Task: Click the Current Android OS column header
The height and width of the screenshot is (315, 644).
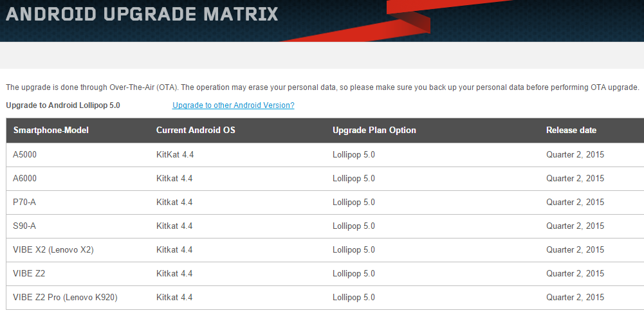Action: tap(196, 130)
